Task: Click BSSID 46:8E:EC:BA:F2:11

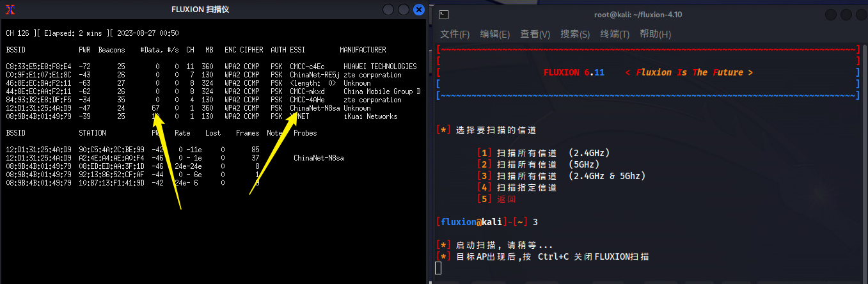Action: [x=38, y=83]
